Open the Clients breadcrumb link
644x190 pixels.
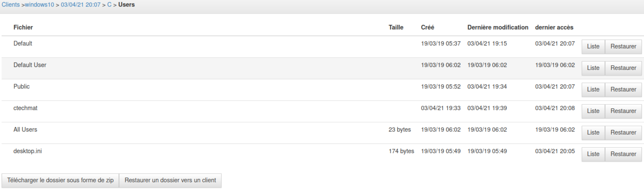tap(10, 5)
